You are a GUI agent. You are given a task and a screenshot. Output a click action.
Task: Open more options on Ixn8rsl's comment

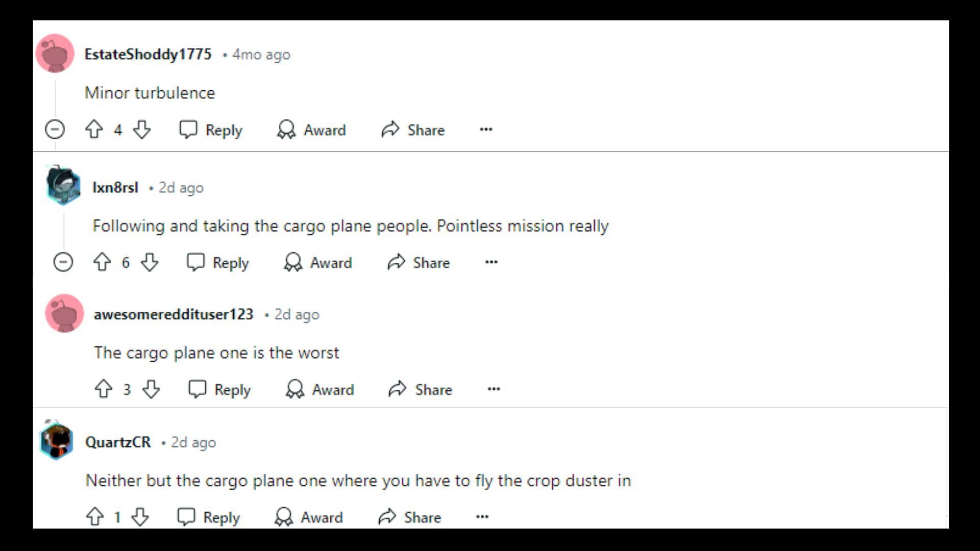tap(491, 262)
